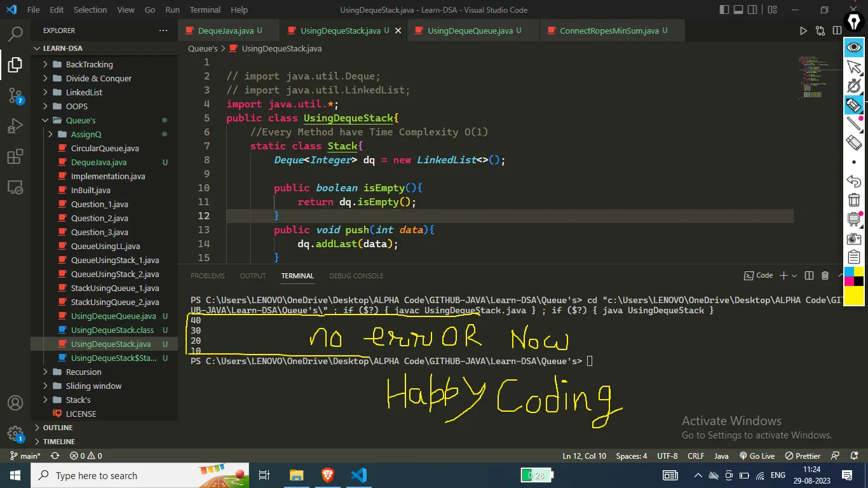This screenshot has height=488, width=868.
Task: Toggle primary side bar layout button
Action: [x=725, y=10]
